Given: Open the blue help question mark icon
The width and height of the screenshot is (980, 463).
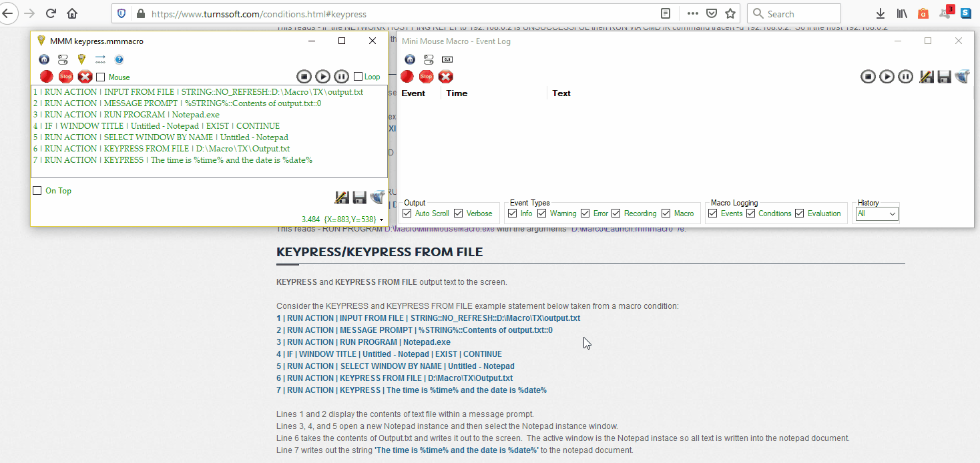Looking at the screenshot, I should point(119,59).
